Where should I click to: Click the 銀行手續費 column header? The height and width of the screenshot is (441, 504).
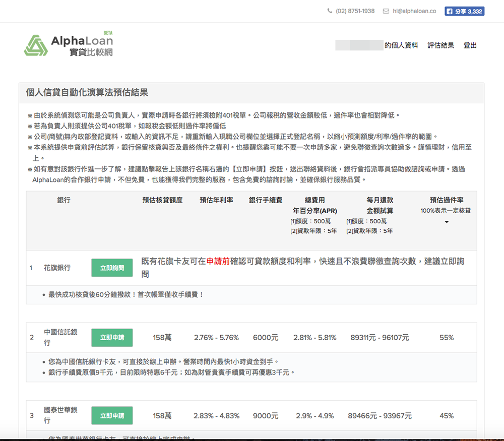[x=266, y=200]
